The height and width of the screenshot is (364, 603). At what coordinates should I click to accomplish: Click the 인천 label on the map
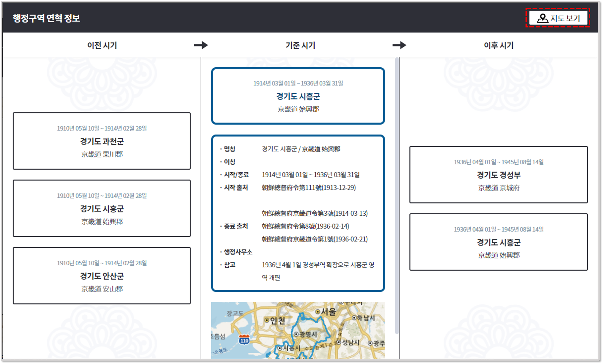click(277, 321)
